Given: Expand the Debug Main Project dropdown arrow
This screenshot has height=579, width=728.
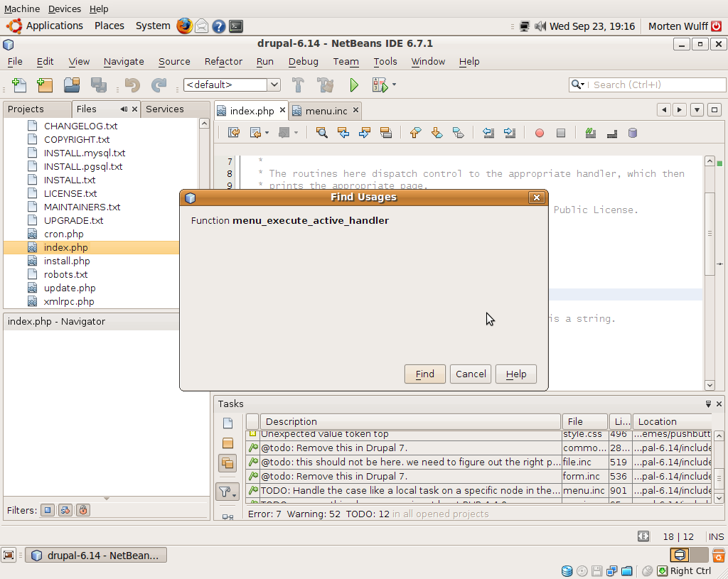Looking at the screenshot, I should [x=394, y=85].
